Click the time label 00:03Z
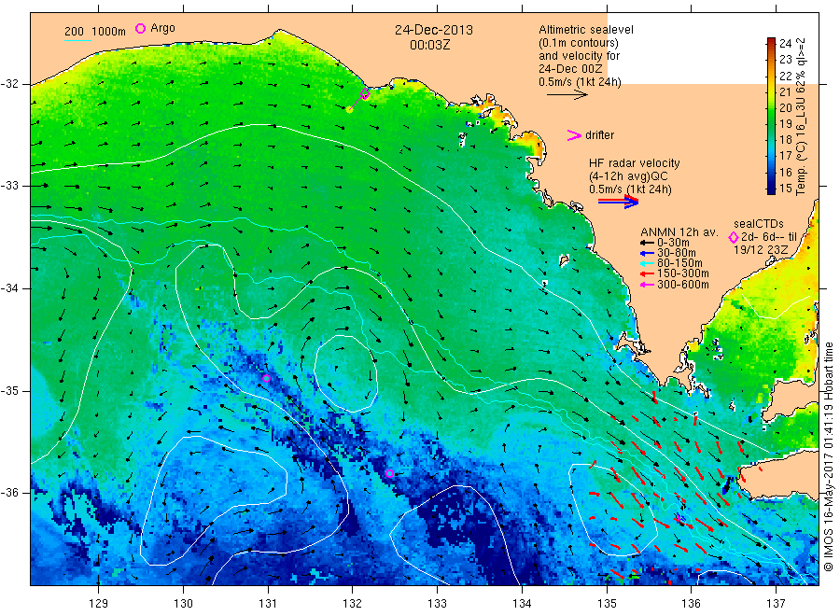This screenshot has width=840, height=616. tap(430, 45)
